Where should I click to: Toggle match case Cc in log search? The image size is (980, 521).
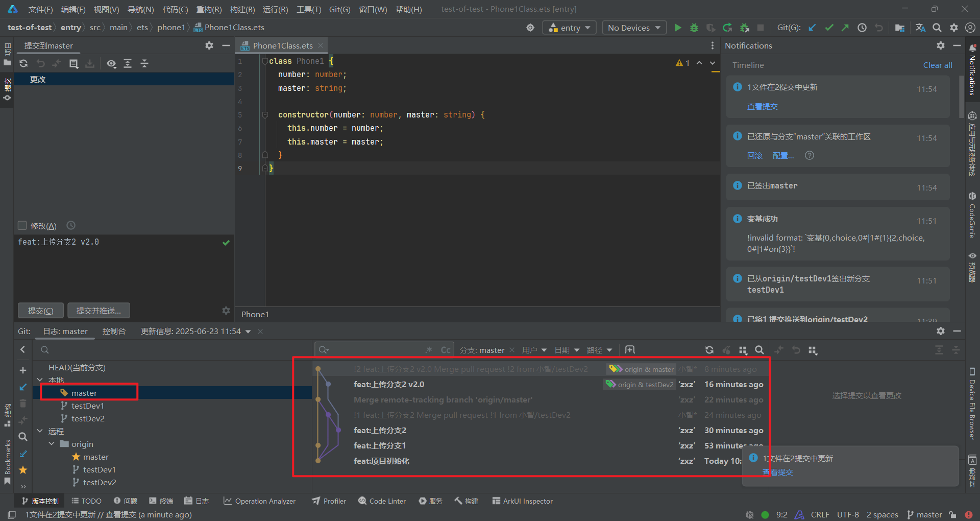(446, 350)
